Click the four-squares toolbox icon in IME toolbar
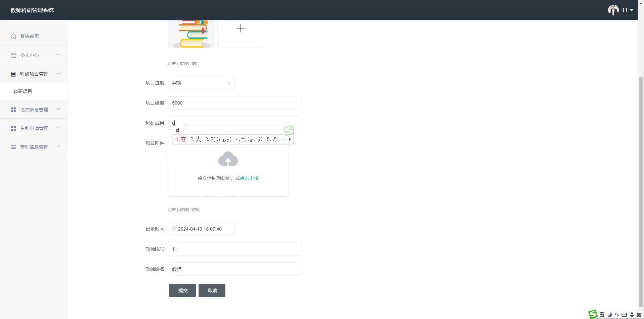 pyautogui.click(x=639, y=315)
